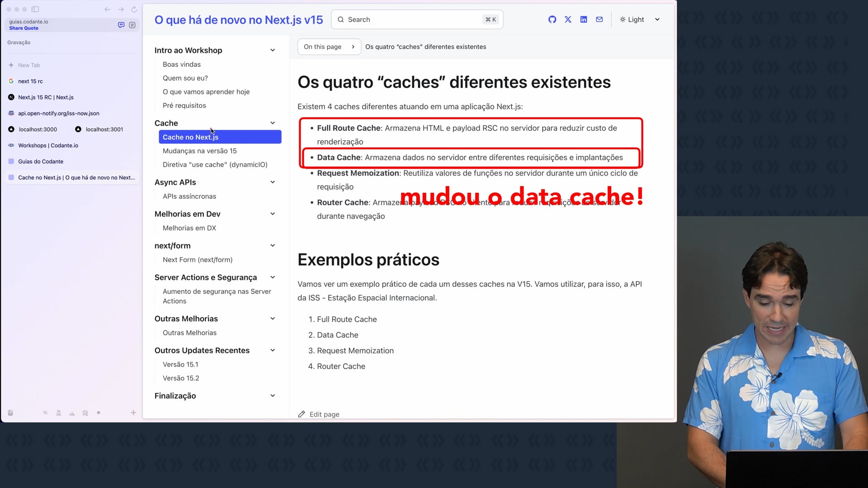Click the X (Twitter) icon
The image size is (868, 488).
click(x=568, y=19)
